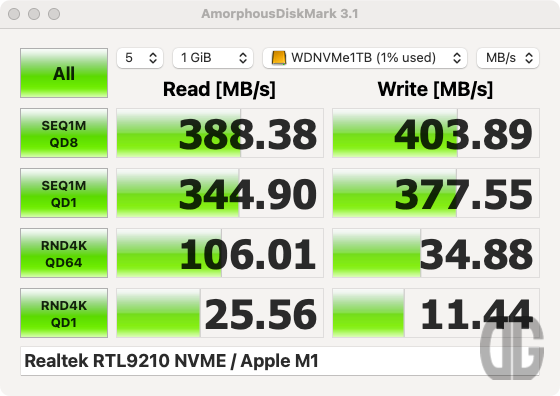This screenshot has width=560, height=396.
Task: Click the AmorphousDiskMark 3.1 window title
Action: click(x=280, y=14)
